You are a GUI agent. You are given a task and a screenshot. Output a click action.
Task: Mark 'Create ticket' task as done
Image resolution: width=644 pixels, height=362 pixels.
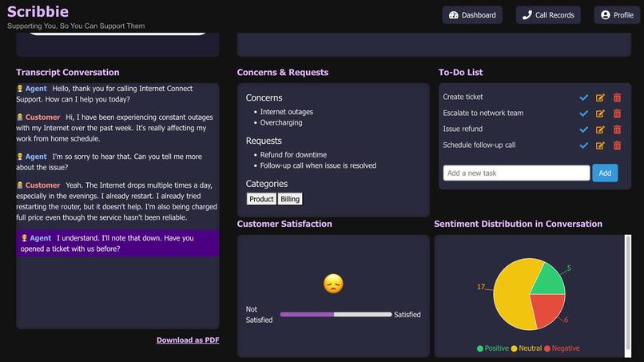583,97
